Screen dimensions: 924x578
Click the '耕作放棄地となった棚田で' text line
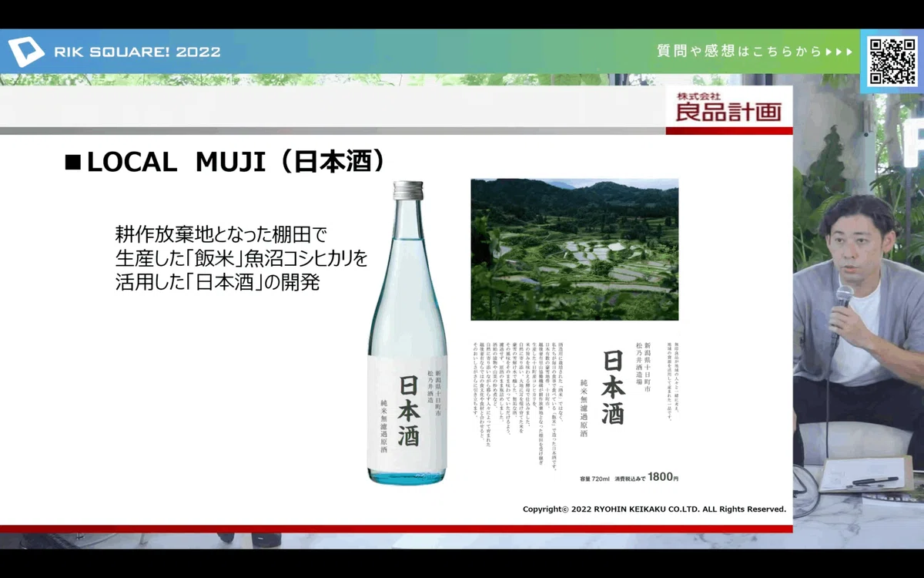[x=222, y=233]
